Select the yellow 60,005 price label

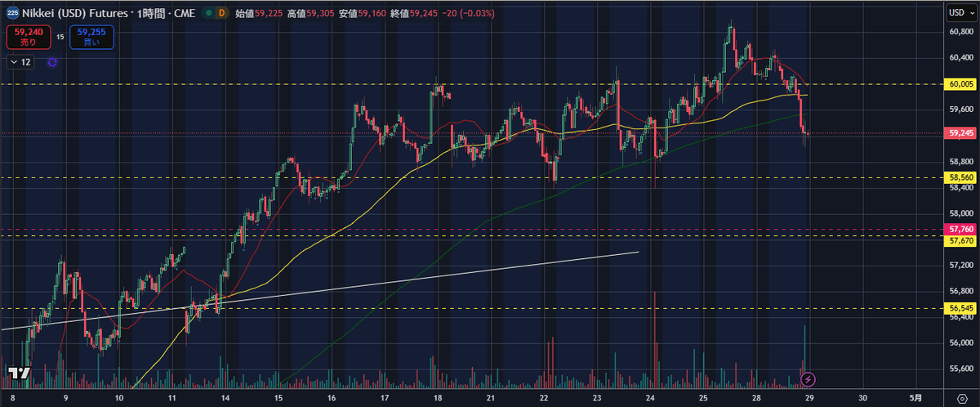pyautogui.click(x=960, y=84)
